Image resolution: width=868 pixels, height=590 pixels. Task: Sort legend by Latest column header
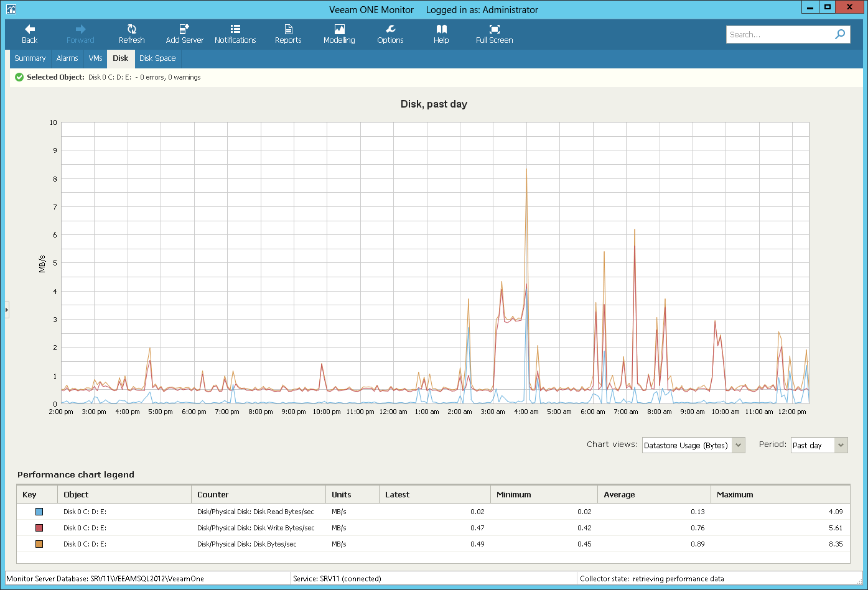pyautogui.click(x=435, y=495)
